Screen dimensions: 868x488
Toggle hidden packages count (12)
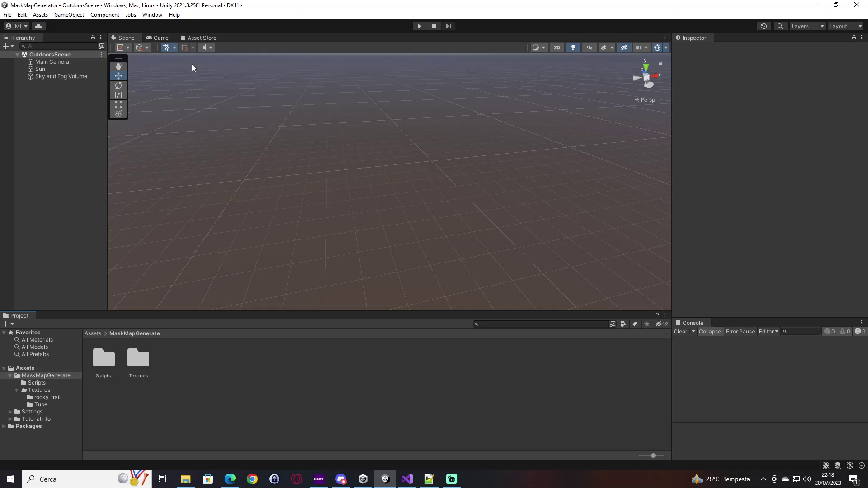pyautogui.click(x=662, y=324)
